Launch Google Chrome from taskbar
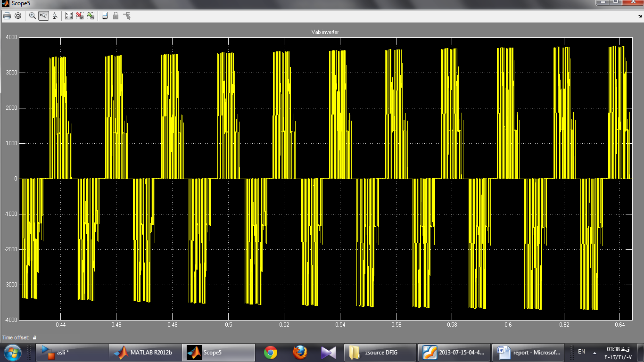Screen dimensions: 644x362 pos(270,352)
